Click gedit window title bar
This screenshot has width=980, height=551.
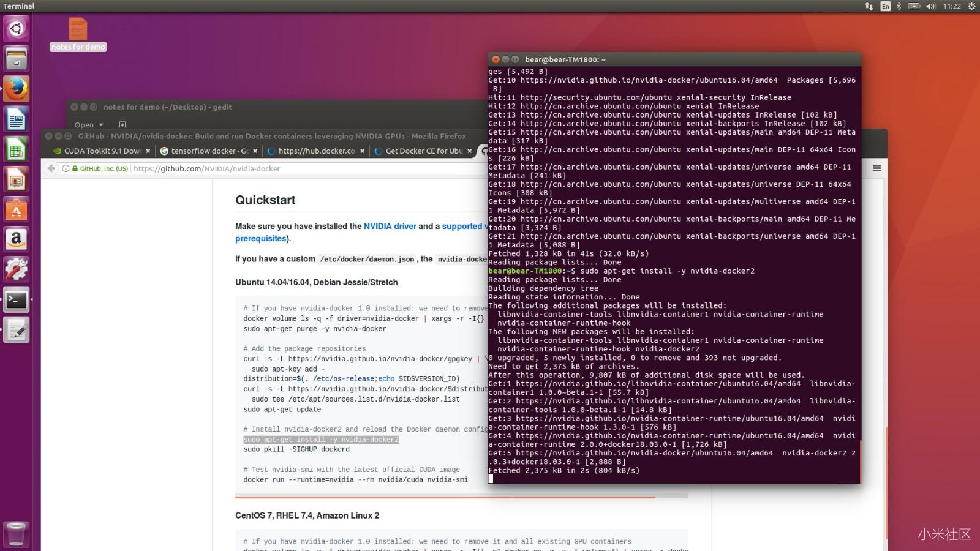tap(276, 107)
